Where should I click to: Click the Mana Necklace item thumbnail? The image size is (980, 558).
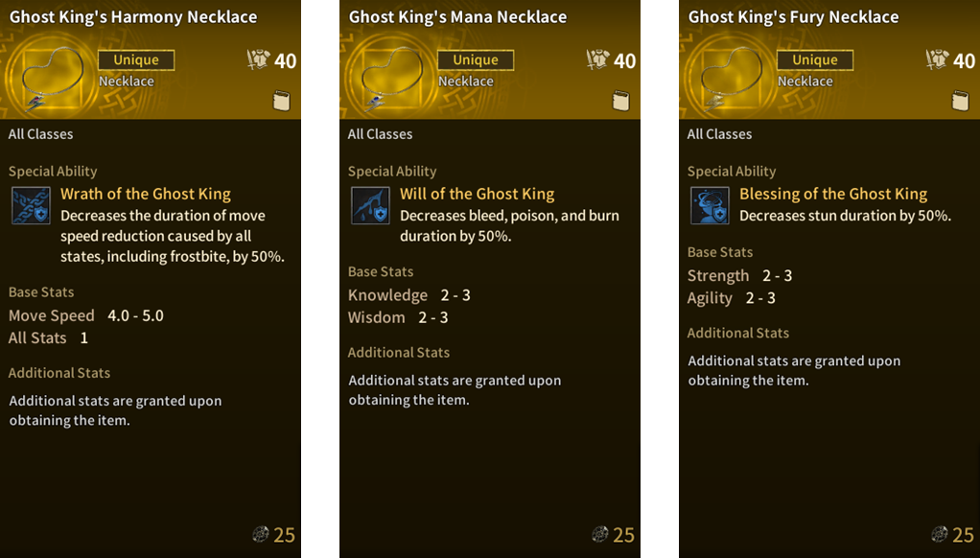tap(389, 76)
